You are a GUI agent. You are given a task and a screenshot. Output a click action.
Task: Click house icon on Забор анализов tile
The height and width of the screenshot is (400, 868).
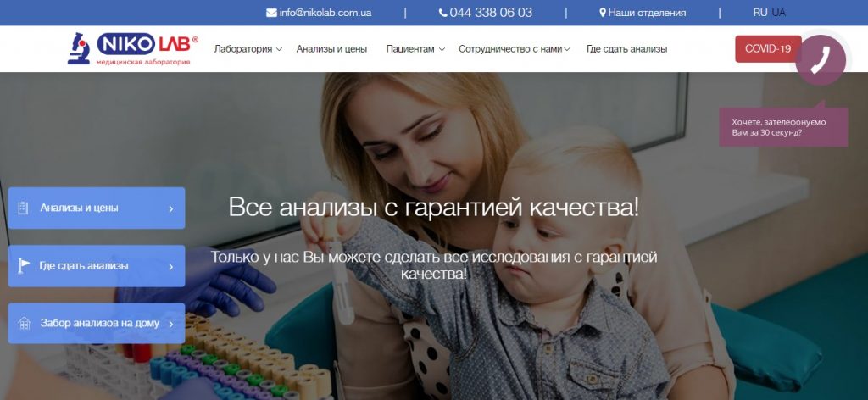pyautogui.click(x=24, y=323)
